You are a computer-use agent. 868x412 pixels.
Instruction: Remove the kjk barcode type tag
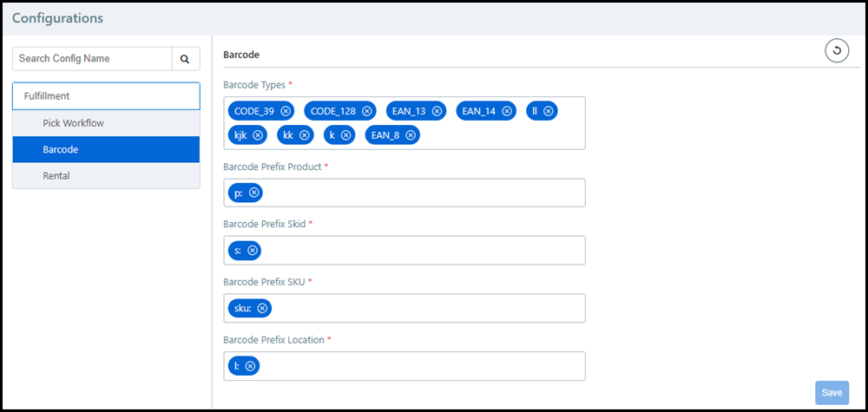tap(258, 135)
